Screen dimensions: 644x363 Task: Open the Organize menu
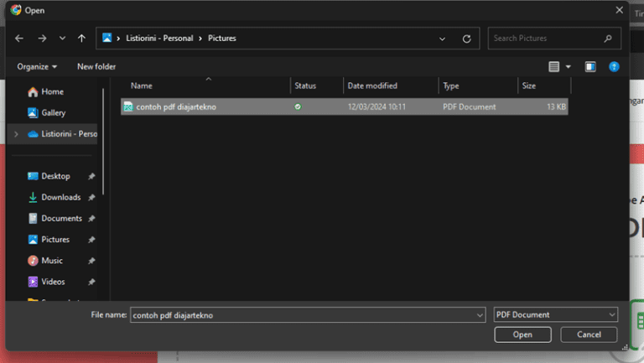(x=37, y=66)
